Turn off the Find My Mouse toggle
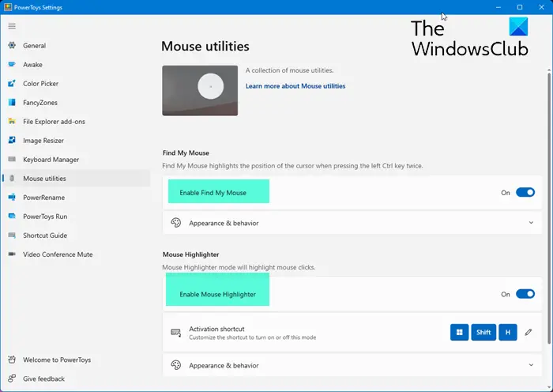 [525, 192]
